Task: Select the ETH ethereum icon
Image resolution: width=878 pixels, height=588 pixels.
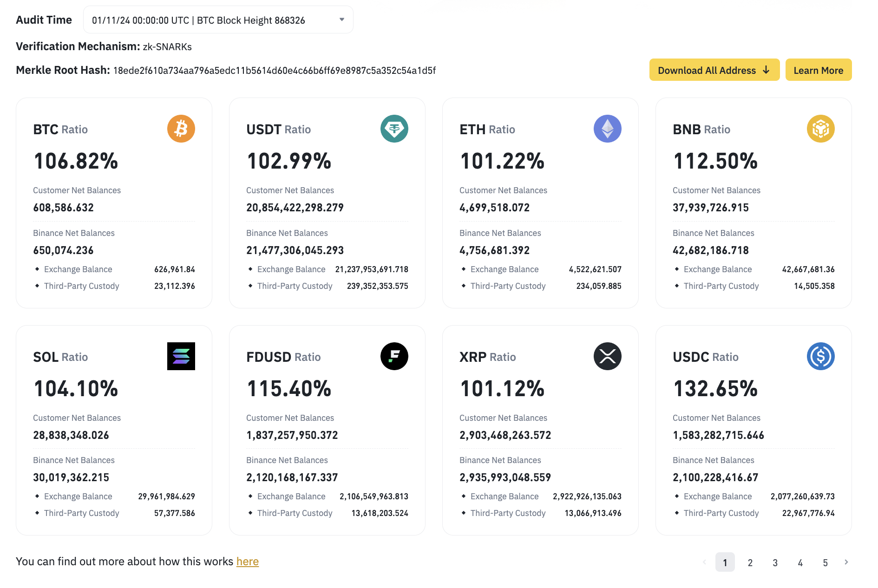Action: click(x=607, y=129)
